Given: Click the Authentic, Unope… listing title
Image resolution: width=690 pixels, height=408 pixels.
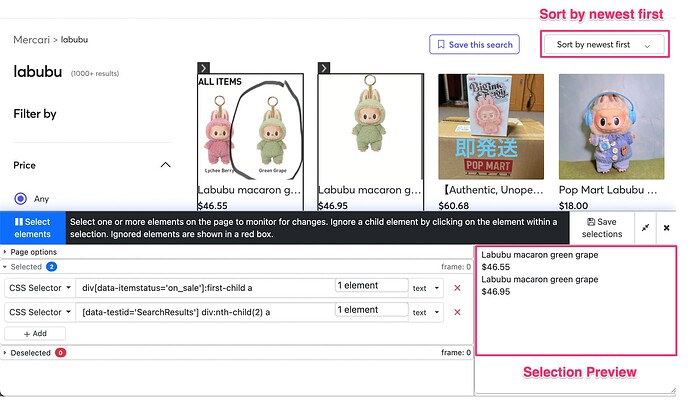Looking at the screenshot, I should click(x=492, y=190).
